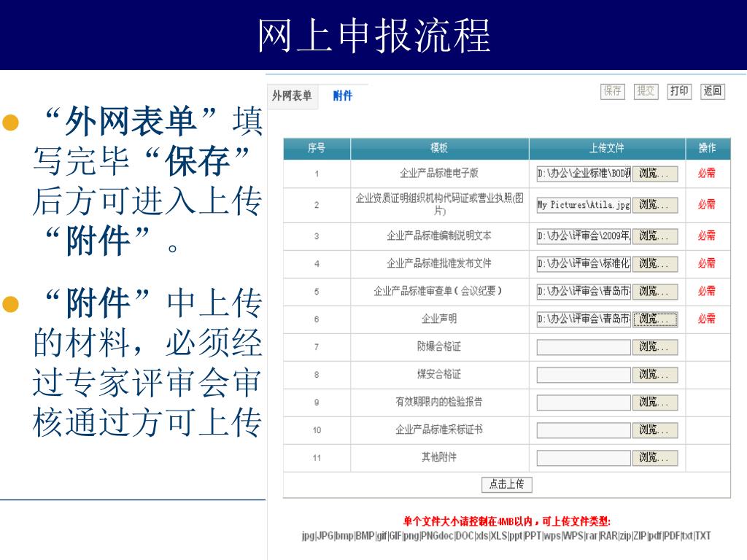The width and height of the screenshot is (747, 560).
Task: Browse file for 防爆合格证 row
Action: 655,346
